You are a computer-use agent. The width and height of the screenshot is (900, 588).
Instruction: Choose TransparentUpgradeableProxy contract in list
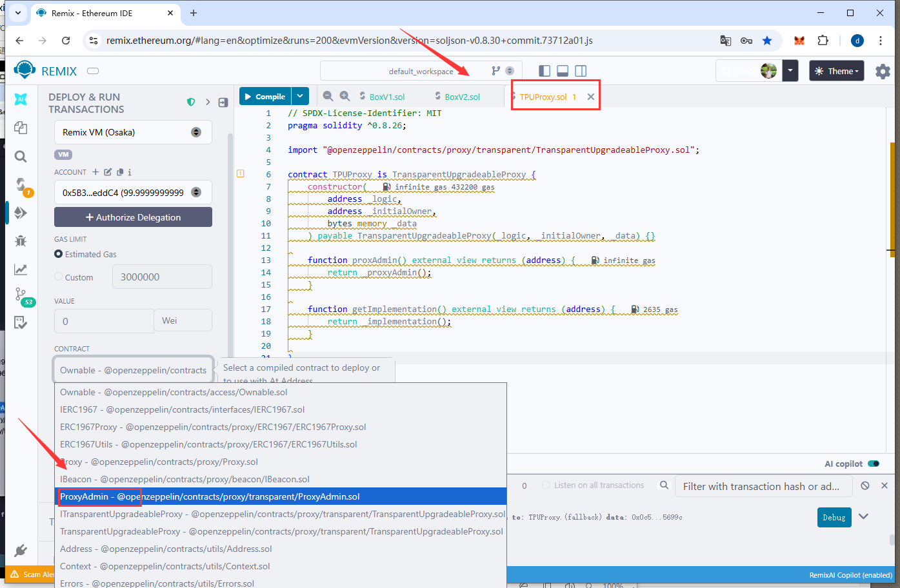[281, 531]
